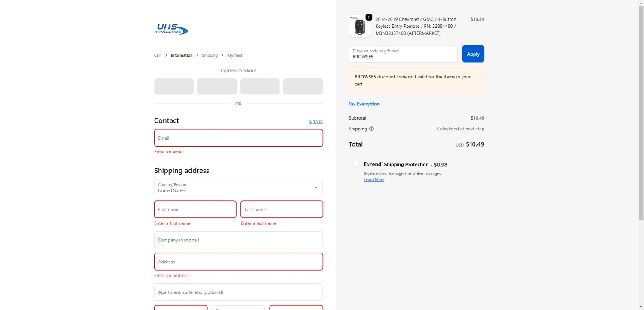The height and width of the screenshot is (310, 644).
Task: Focus the Company (optional) field
Action: click(238, 240)
